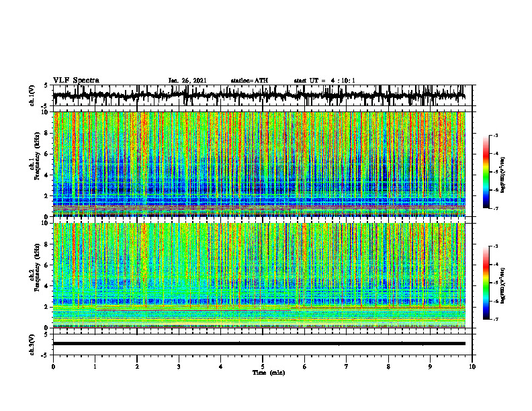This screenshot has height=411, width=532.
Task: Click the log(PSD) label beside ch.2 colorbar
Action: tap(503, 286)
